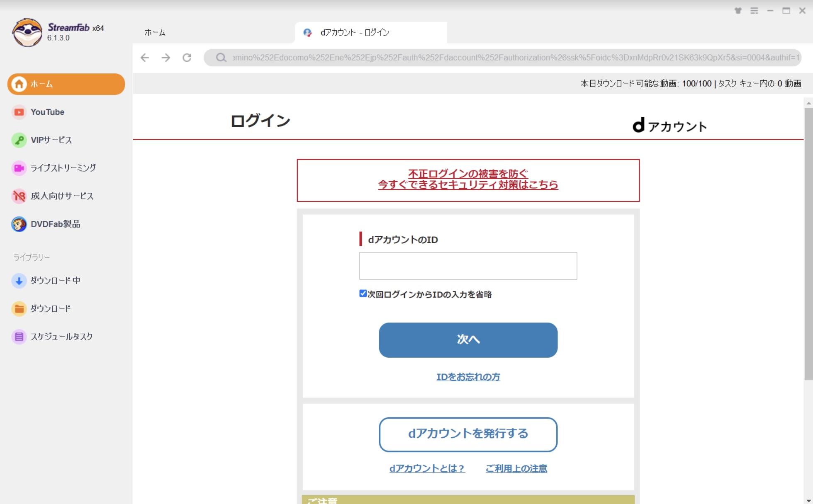
Task: Click the タスク キュー内の 0 動画 status text
Action: click(x=759, y=84)
